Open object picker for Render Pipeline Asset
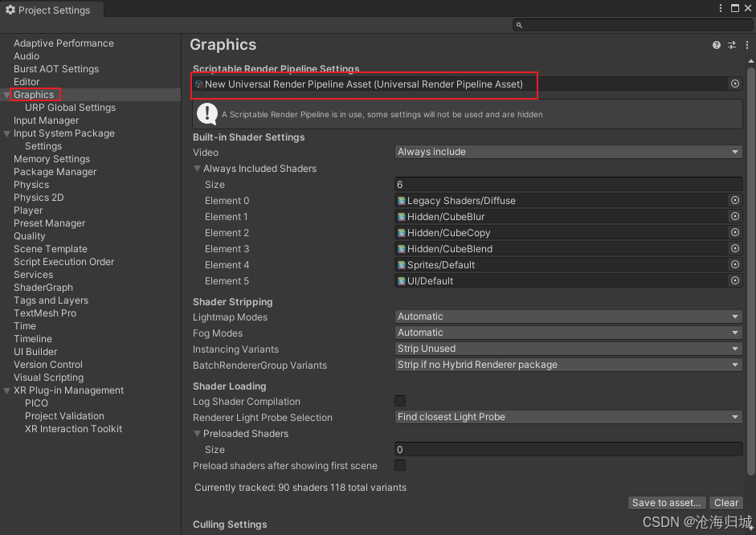Viewport: 756px width, 535px height. pos(735,84)
